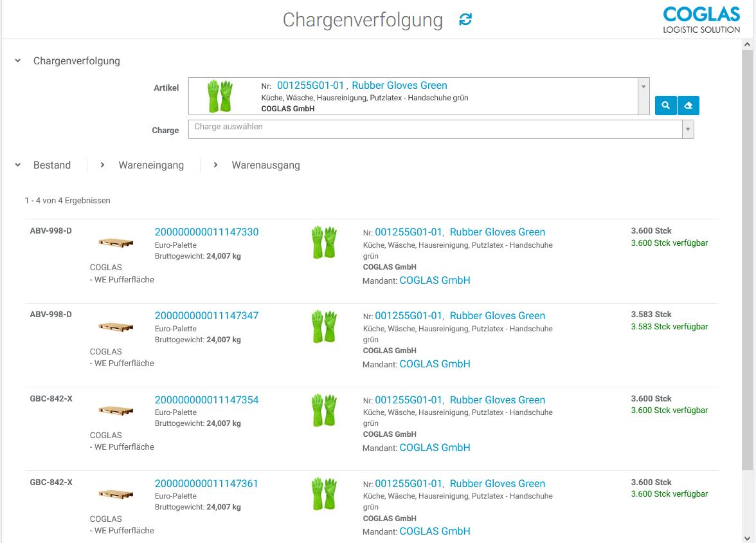Click the refresh icon beside Chargenverfolgung title
The height and width of the screenshot is (543, 756).
[465, 20]
